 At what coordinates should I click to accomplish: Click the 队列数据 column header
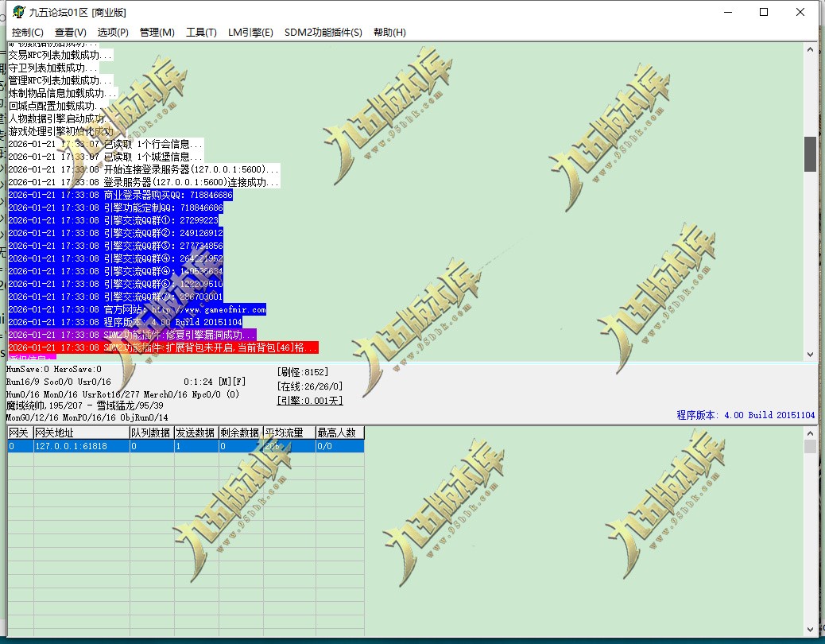point(152,433)
